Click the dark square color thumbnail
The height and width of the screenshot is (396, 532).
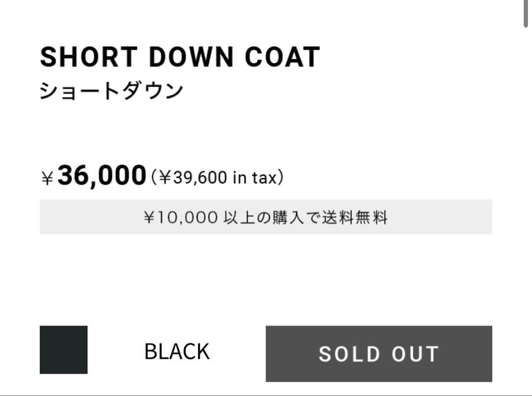coord(63,350)
